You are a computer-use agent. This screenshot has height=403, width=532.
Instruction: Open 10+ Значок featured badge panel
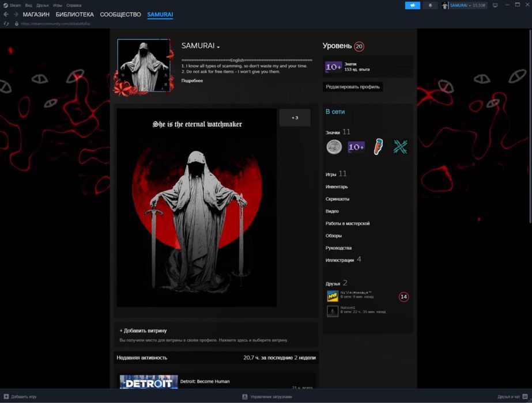pos(368,67)
